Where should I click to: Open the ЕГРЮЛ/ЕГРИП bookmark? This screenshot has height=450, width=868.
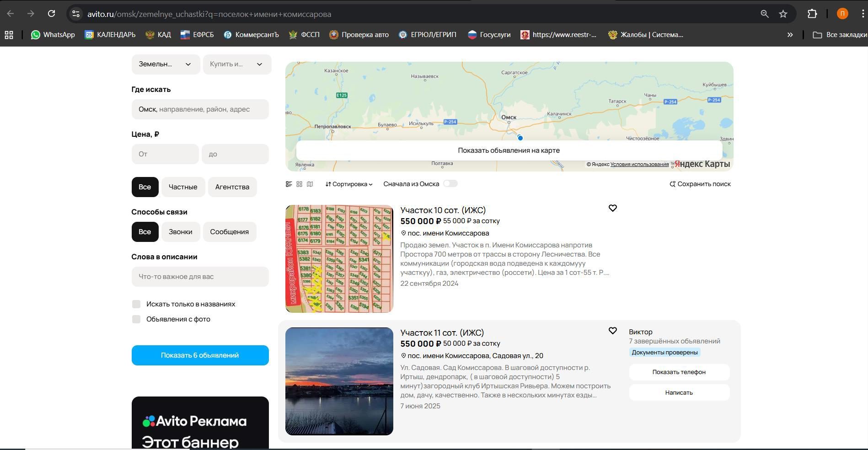428,35
